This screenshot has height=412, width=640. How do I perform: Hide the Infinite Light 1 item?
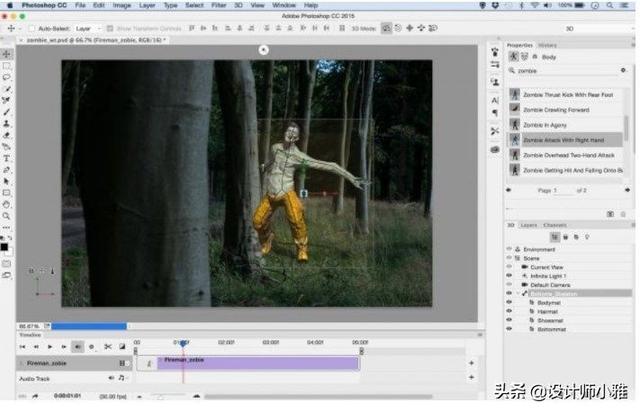pos(510,276)
